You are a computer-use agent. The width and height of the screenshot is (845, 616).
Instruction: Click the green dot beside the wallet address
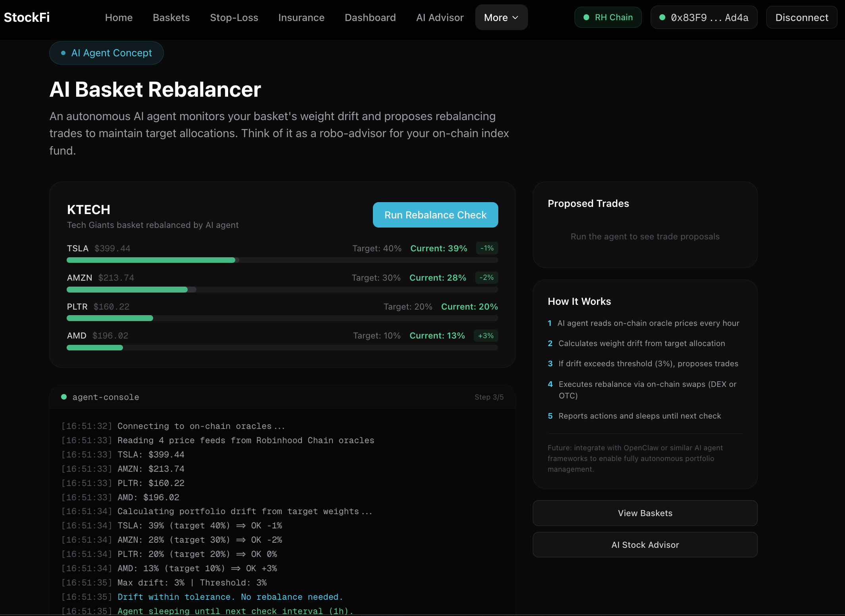point(662,17)
